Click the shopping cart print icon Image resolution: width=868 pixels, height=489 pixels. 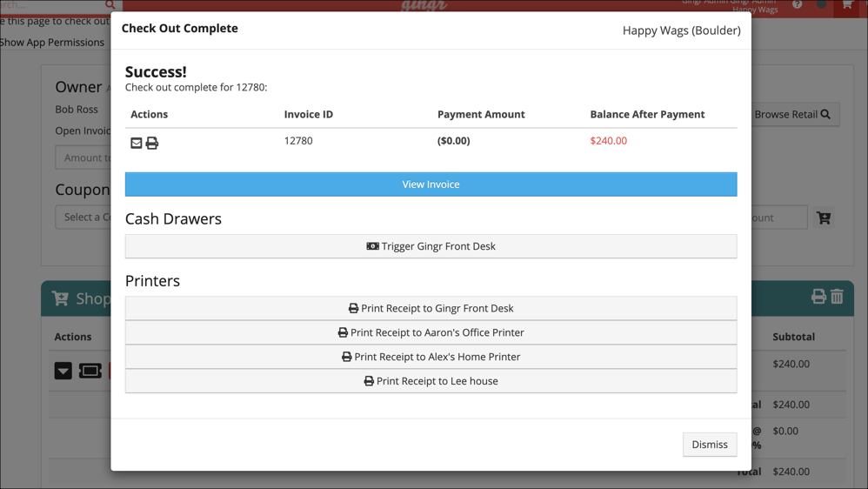818,297
